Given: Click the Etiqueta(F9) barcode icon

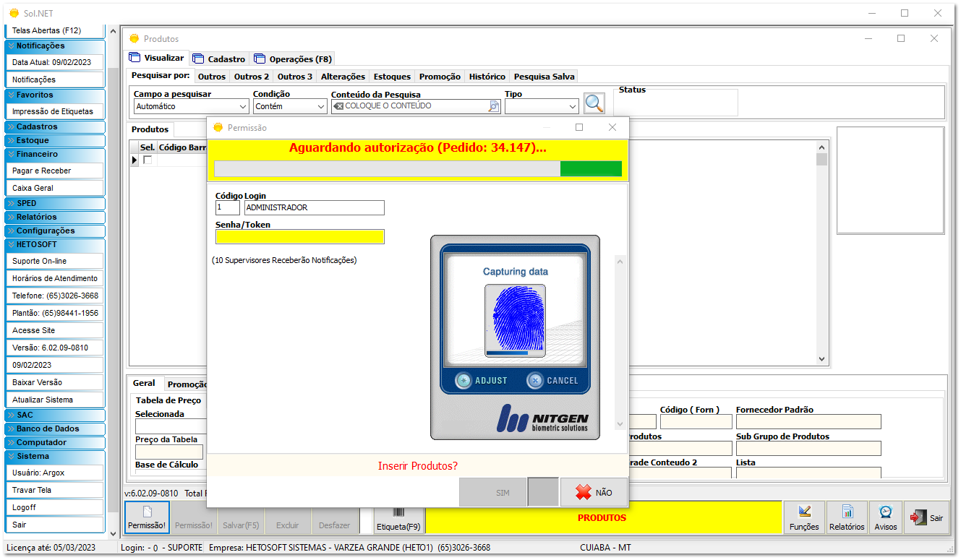Looking at the screenshot, I should pyautogui.click(x=398, y=517).
